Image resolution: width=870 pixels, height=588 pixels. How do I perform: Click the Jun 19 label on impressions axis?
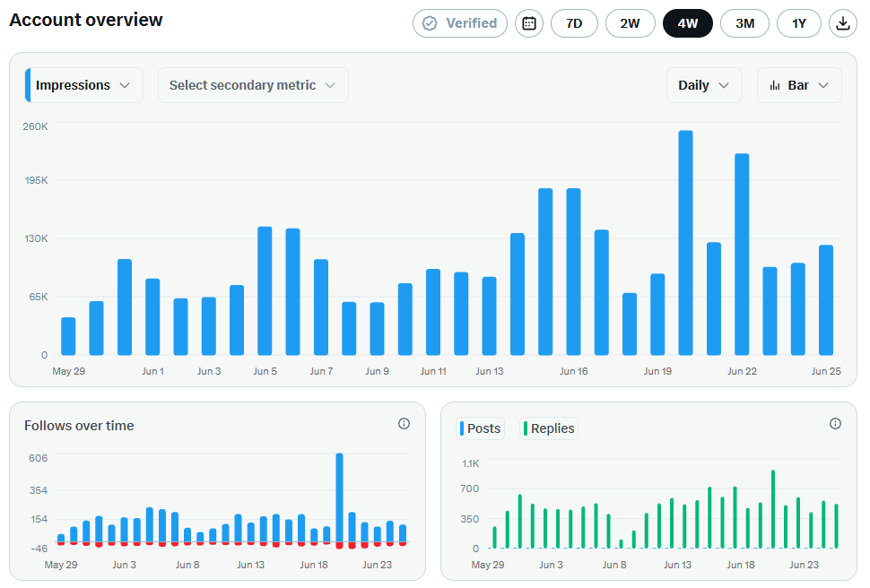pyautogui.click(x=657, y=371)
